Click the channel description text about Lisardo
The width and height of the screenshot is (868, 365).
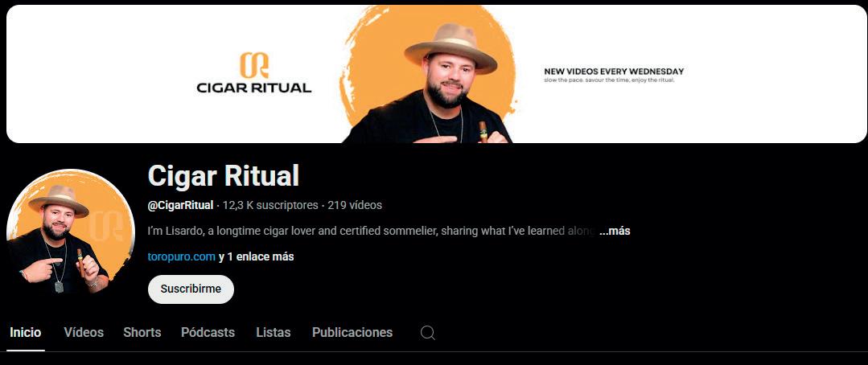click(371, 232)
